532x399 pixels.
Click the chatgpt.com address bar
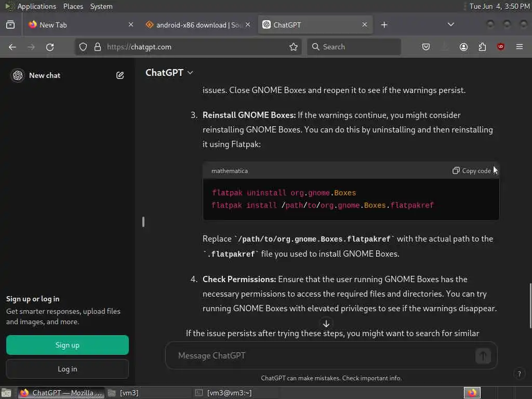coord(188,47)
